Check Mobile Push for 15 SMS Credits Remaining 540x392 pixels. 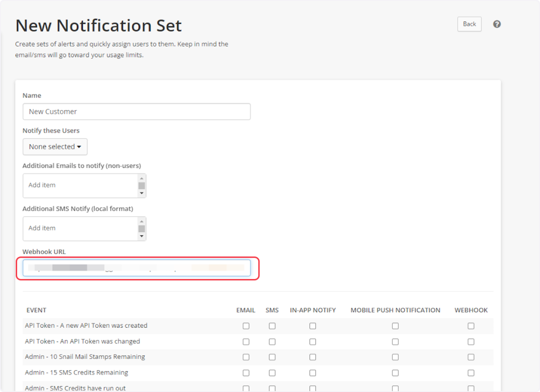395,373
